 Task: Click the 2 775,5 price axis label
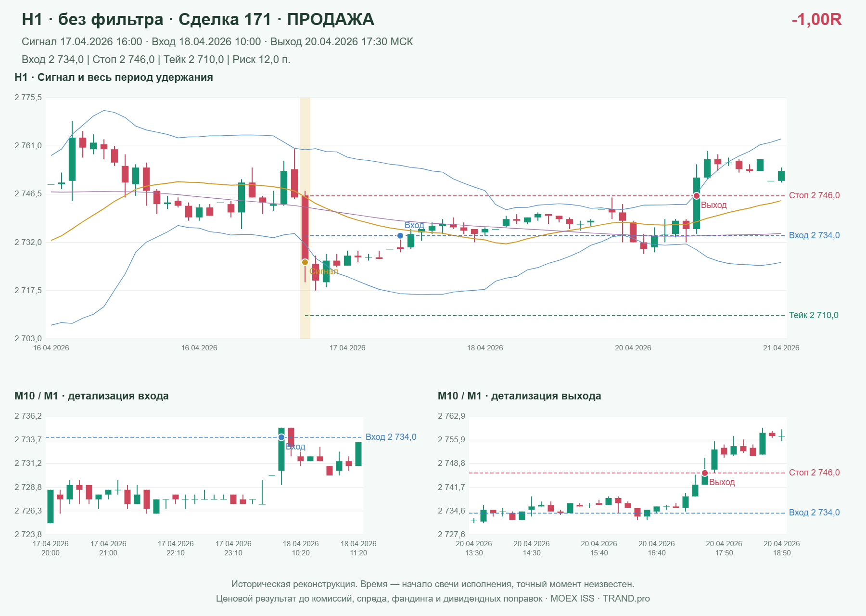(x=28, y=98)
